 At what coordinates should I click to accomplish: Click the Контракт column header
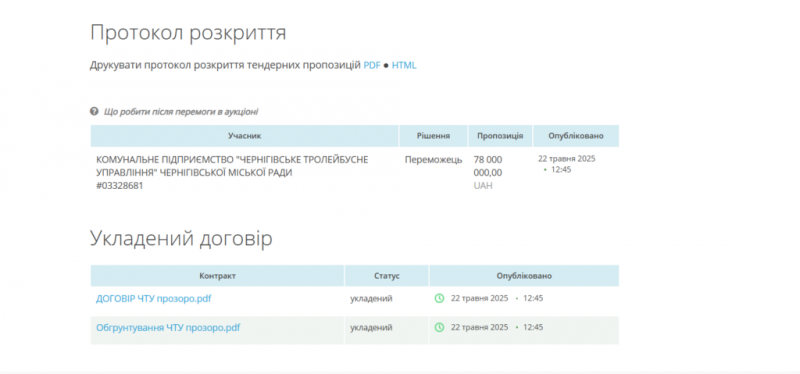click(217, 276)
